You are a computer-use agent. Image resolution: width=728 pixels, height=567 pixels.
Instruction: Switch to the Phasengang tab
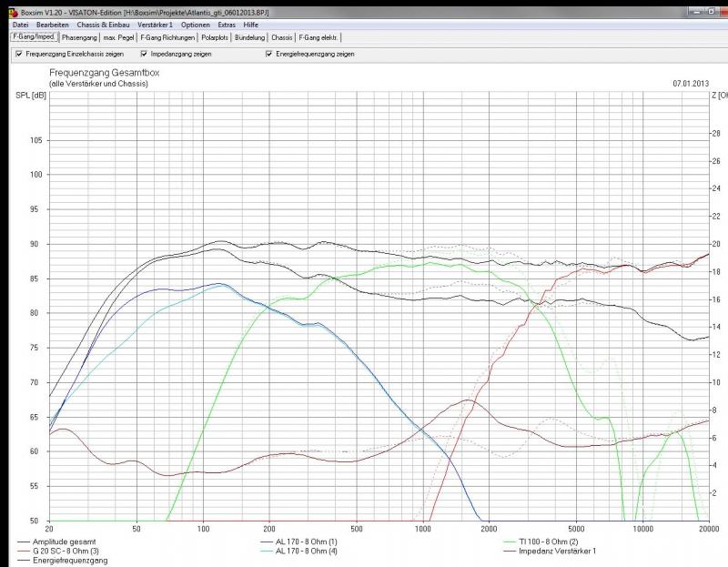click(79, 37)
